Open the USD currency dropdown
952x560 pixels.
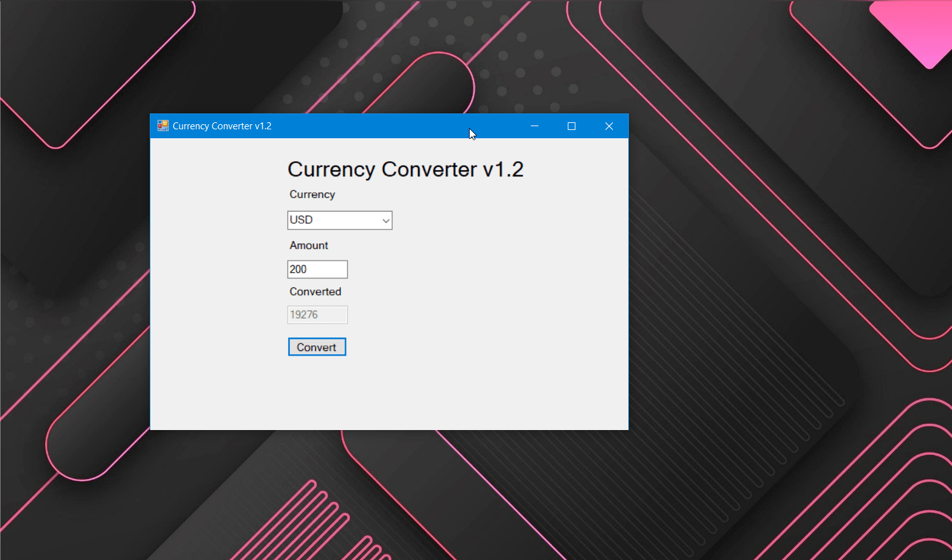click(340, 220)
